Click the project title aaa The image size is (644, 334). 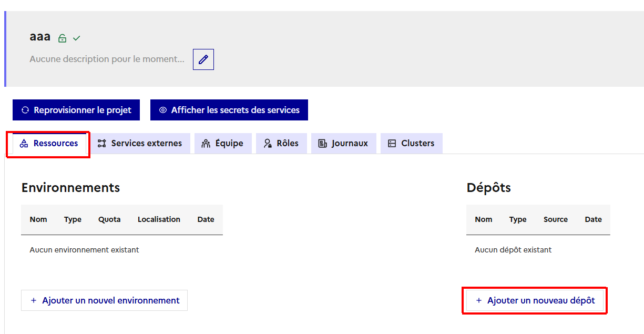[x=40, y=37]
